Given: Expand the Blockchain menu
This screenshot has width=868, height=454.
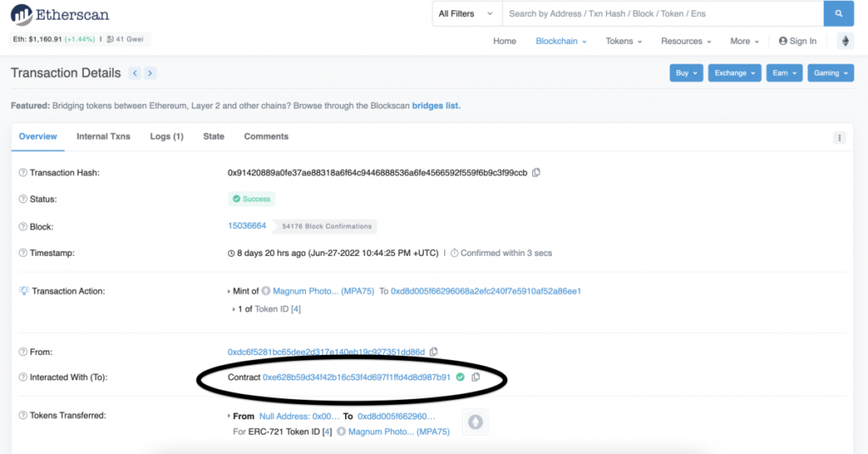Looking at the screenshot, I should [561, 41].
